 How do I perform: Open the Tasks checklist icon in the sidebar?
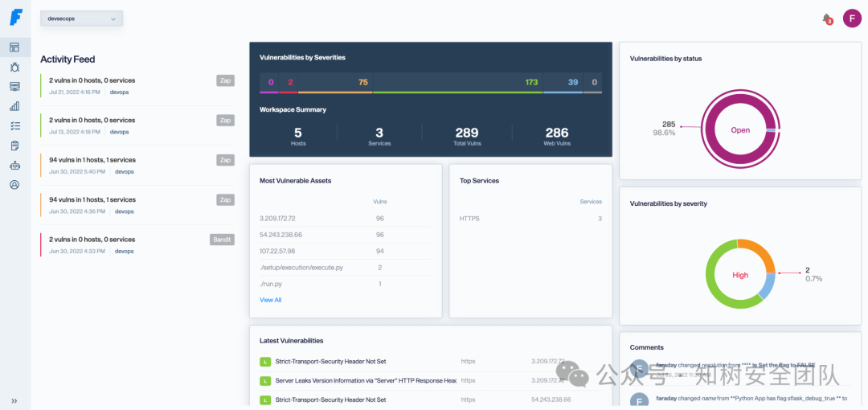click(x=15, y=126)
